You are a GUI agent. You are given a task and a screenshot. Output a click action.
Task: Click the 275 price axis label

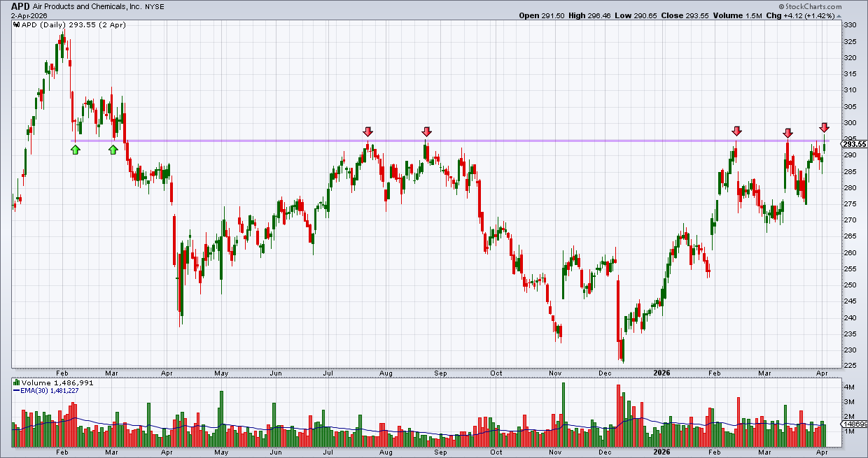[x=850, y=204]
